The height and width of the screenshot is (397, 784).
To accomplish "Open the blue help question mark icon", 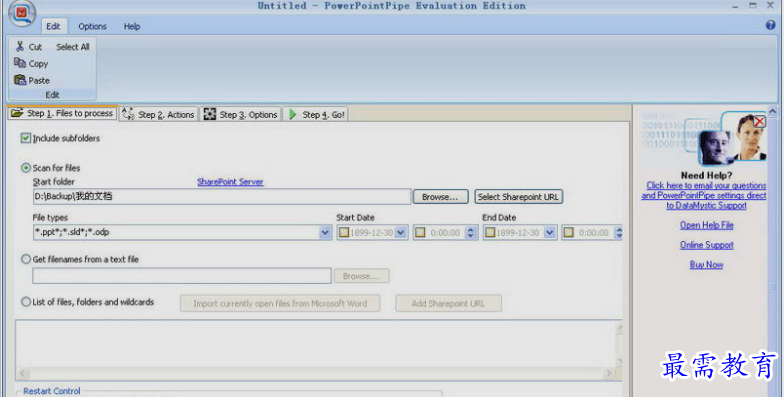I will click(770, 25).
